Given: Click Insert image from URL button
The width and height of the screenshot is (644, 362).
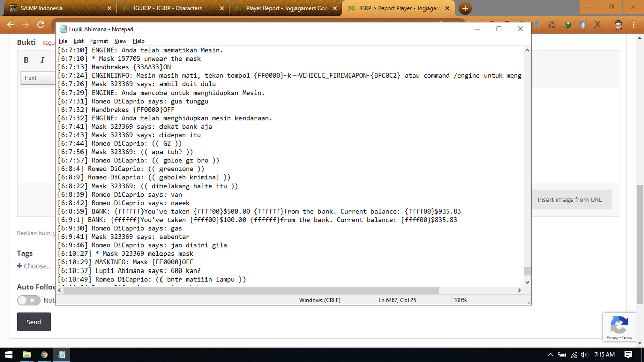Looking at the screenshot, I should pyautogui.click(x=570, y=200).
